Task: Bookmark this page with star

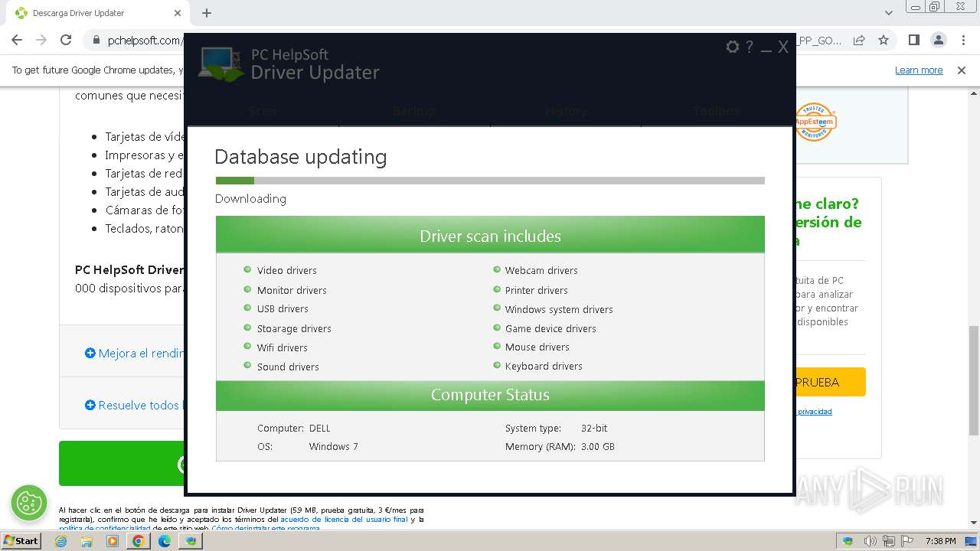Action: (x=884, y=40)
